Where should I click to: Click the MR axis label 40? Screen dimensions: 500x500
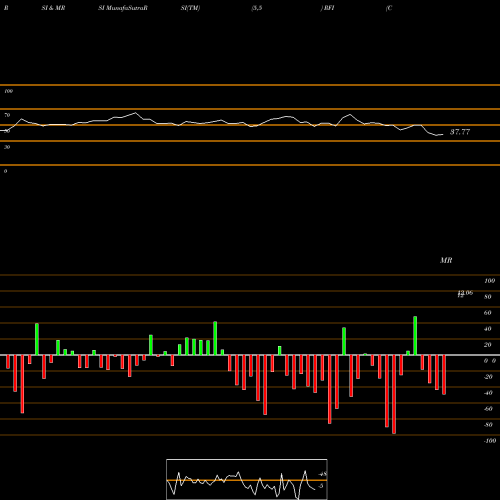488,329
